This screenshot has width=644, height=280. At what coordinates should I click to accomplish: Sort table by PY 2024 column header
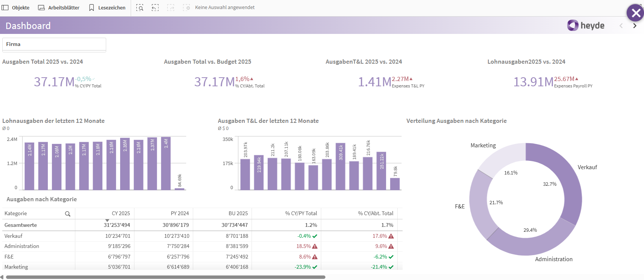click(x=180, y=213)
